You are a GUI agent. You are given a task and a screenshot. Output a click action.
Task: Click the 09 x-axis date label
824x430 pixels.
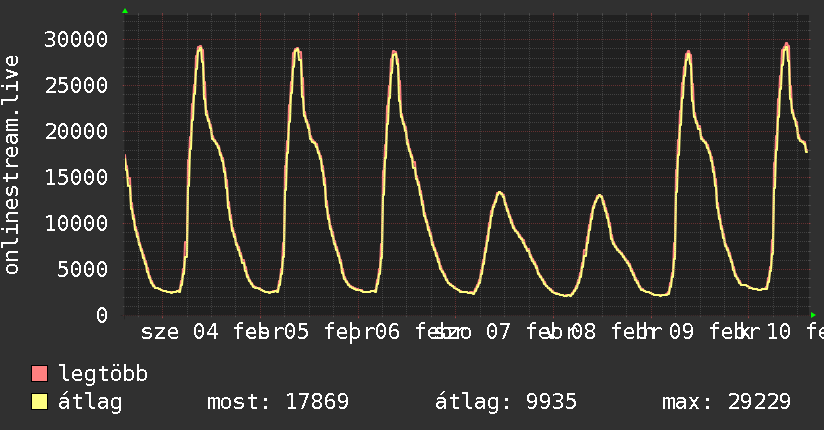tap(681, 332)
